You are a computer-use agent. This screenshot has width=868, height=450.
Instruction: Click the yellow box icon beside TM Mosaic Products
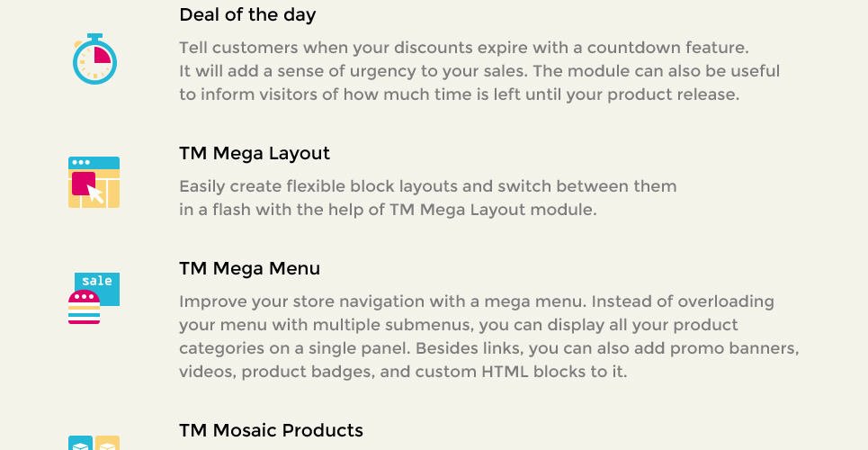[x=107, y=443]
